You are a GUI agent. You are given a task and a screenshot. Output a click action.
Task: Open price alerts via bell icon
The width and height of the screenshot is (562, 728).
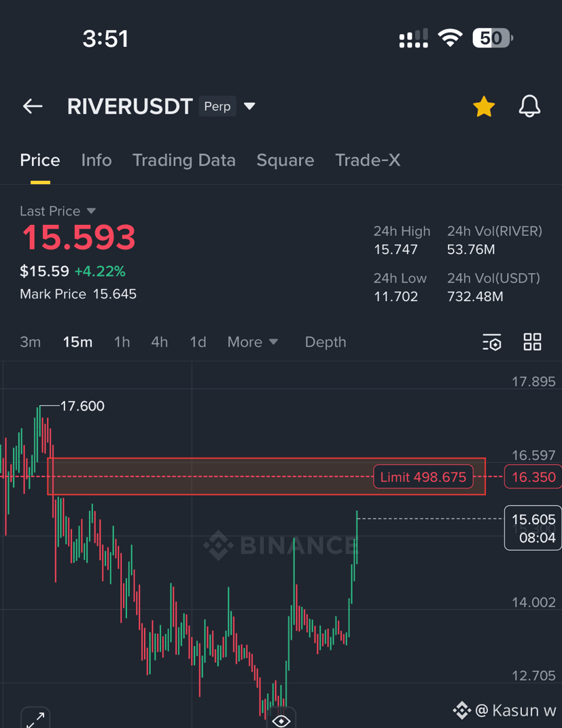coord(529,106)
